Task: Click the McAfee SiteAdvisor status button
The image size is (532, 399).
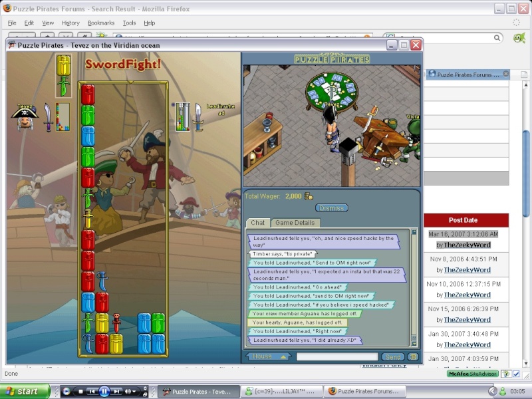Action: pos(473,374)
